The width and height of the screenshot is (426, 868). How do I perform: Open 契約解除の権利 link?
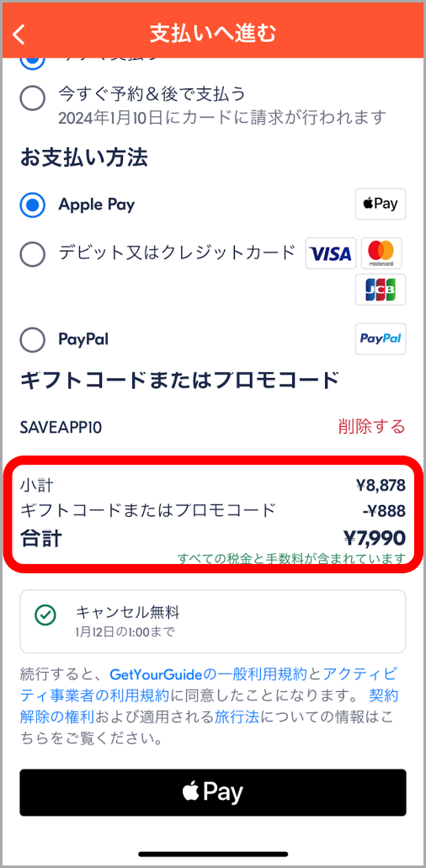coord(209,707)
